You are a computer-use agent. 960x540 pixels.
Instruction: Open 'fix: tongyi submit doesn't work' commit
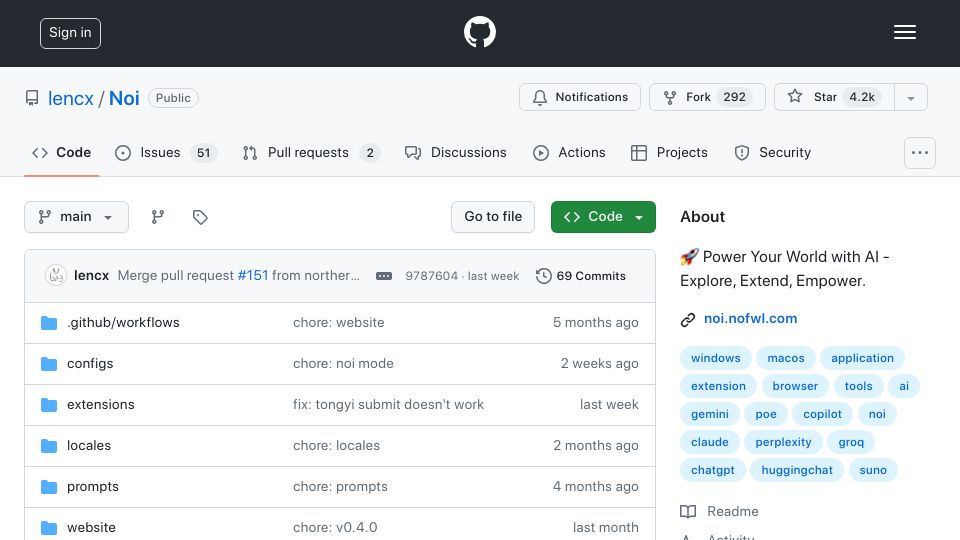click(388, 405)
